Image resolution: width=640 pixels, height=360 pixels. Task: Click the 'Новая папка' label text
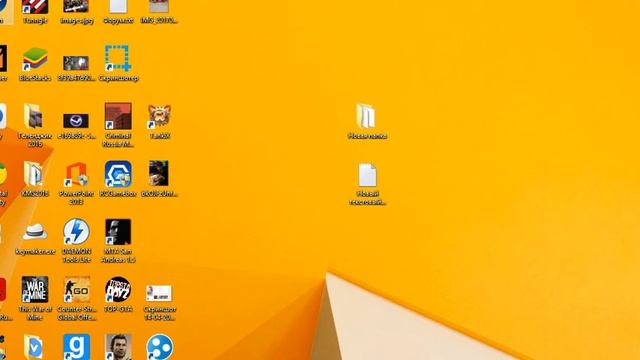click(x=367, y=136)
